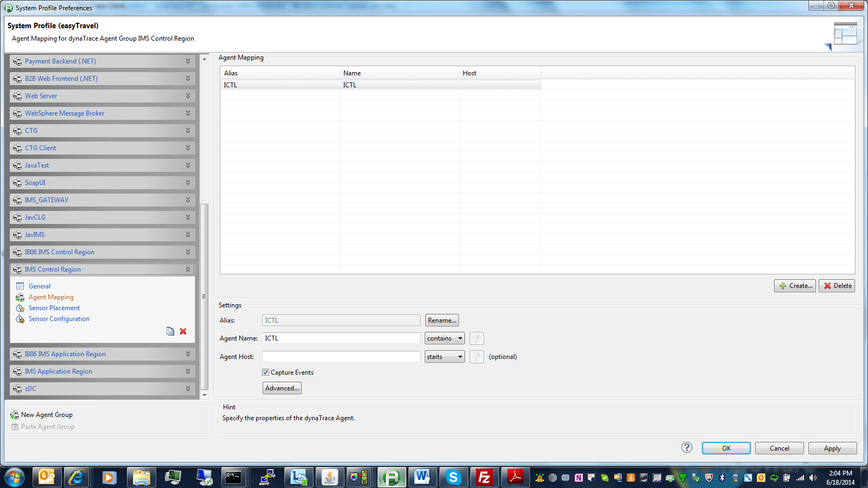This screenshot has width=868, height=488.
Task: Open Outlook from taskbar
Action: click(47, 477)
